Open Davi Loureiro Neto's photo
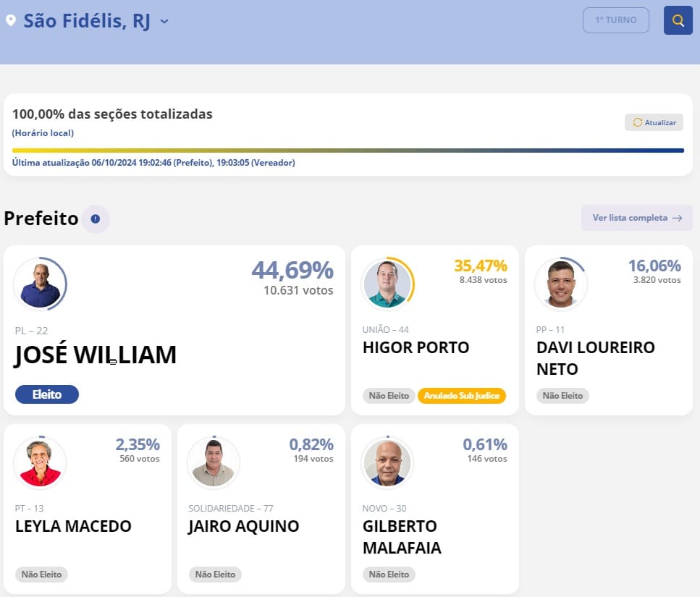 (561, 284)
